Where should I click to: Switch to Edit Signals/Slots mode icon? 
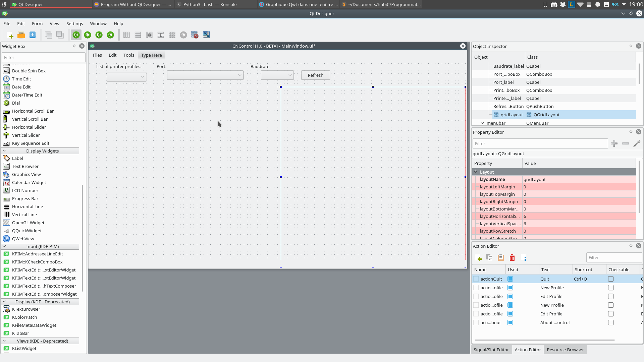pyautogui.click(x=88, y=35)
